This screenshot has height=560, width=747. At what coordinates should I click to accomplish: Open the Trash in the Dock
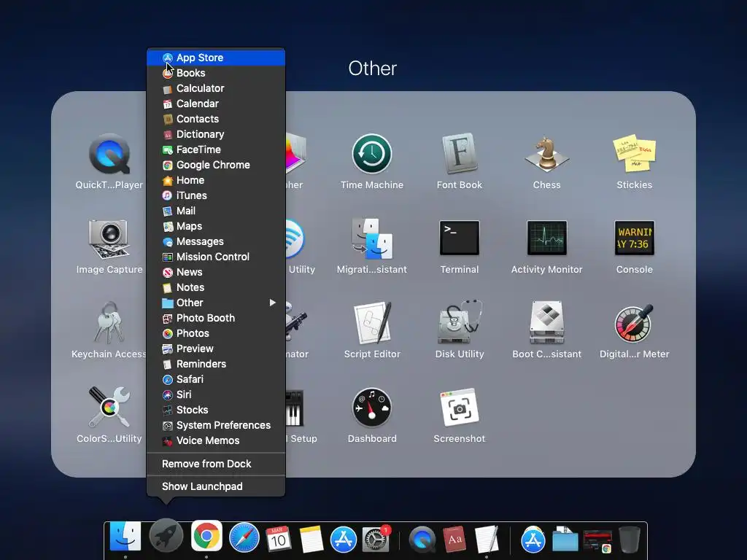[629, 539]
